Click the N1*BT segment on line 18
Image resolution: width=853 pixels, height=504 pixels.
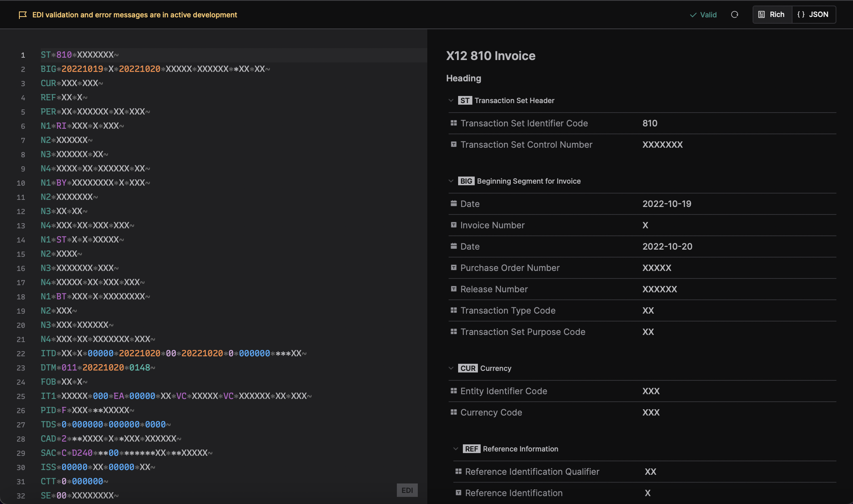(95, 297)
